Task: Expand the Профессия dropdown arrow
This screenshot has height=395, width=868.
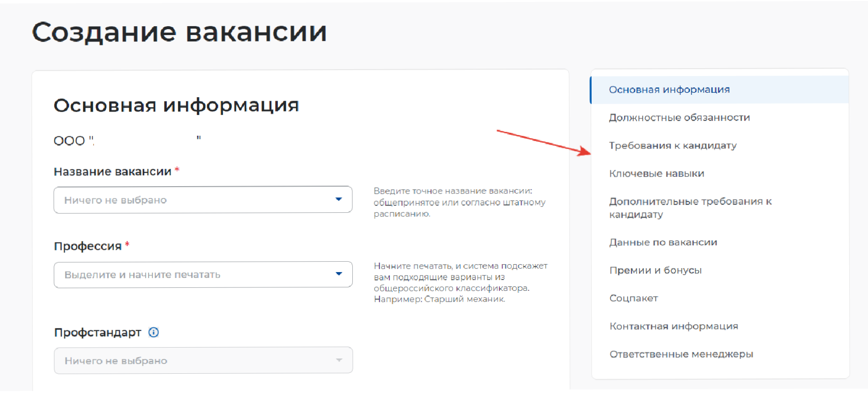Action: coord(339,274)
